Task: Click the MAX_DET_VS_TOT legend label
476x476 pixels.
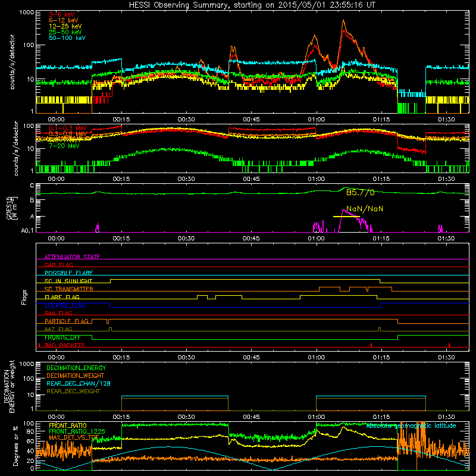Action: tap(74, 437)
